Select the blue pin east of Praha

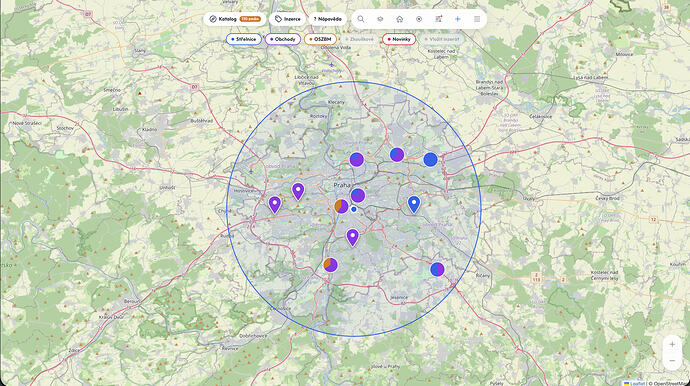(414, 204)
